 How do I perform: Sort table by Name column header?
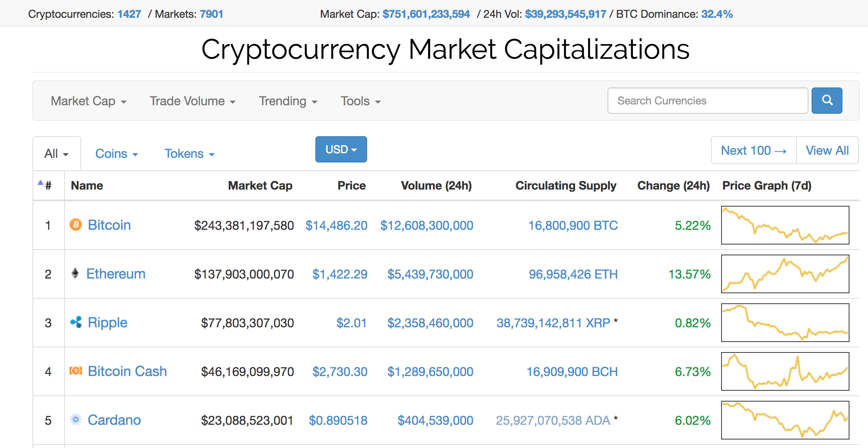[87, 185]
